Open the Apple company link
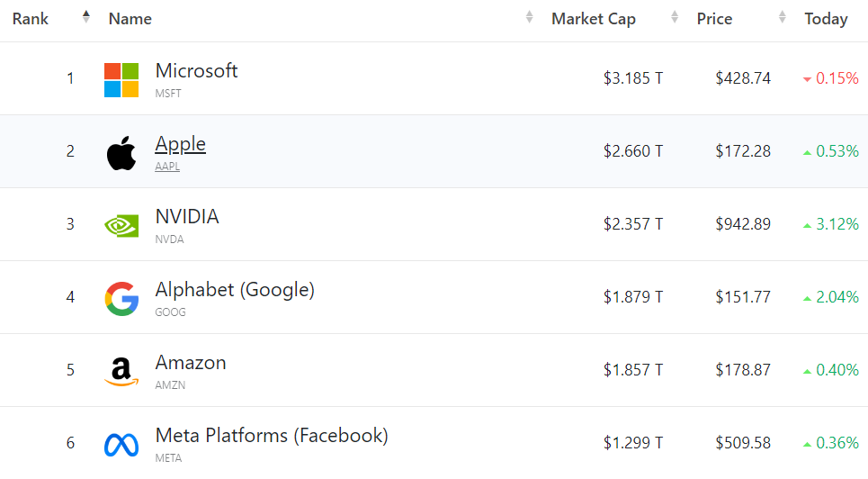868x479 pixels. click(x=180, y=143)
